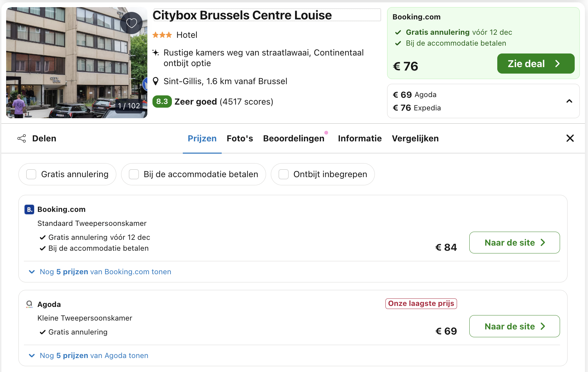
Task: Click the sparkle icon next to room highlights
Action: click(156, 52)
